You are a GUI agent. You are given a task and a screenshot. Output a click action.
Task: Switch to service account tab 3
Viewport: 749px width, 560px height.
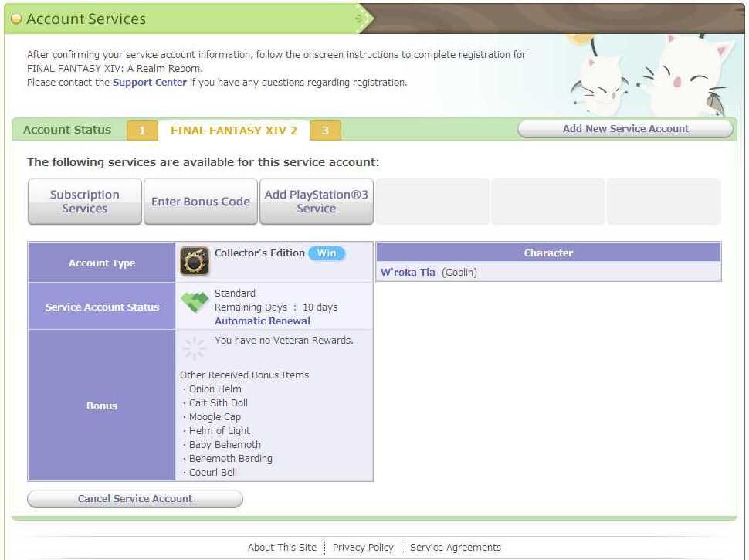point(325,131)
